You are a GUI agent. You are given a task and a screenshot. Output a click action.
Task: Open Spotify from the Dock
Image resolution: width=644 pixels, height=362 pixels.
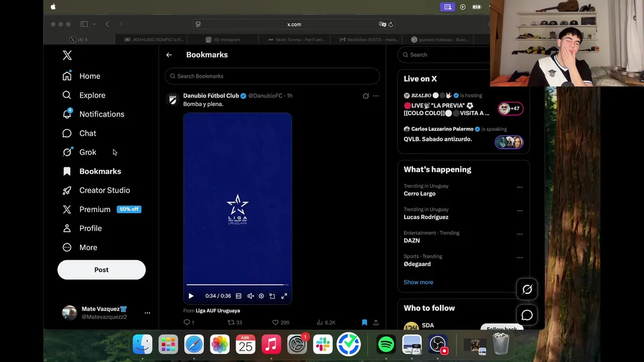click(x=386, y=345)
